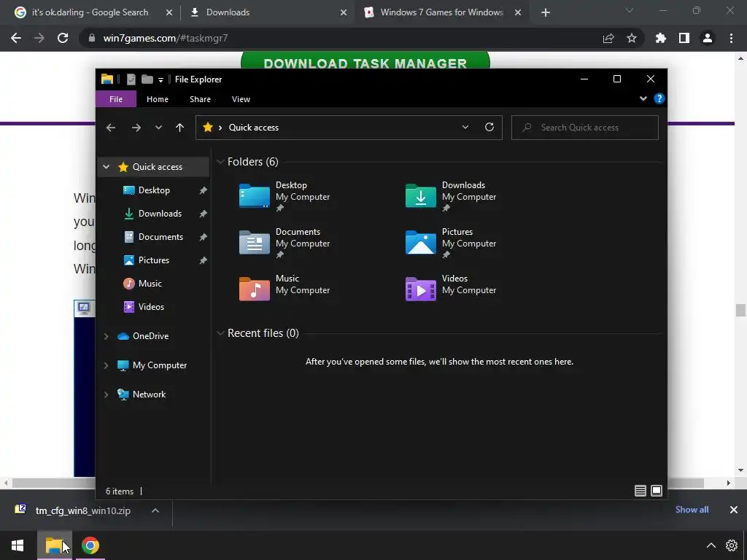Open Chrome three-dot menu
Viewport: 747px width, 560px height.
point(731,38)
